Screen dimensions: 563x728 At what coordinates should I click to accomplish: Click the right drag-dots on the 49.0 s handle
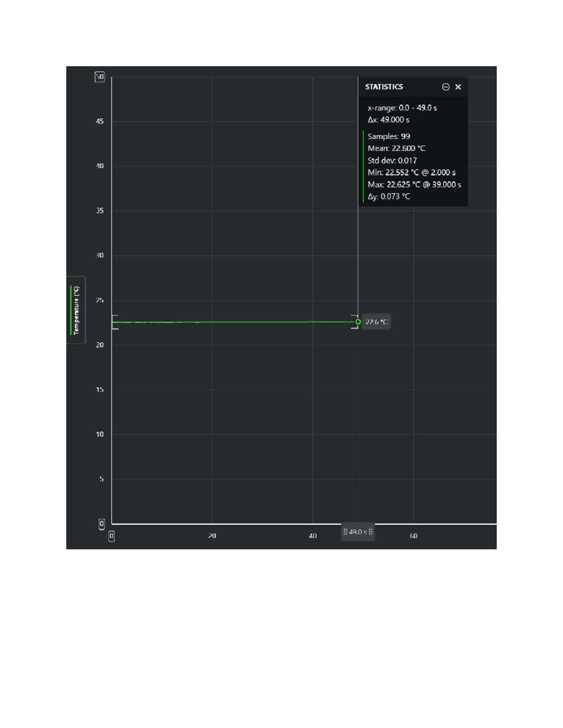tap(370, 532)
